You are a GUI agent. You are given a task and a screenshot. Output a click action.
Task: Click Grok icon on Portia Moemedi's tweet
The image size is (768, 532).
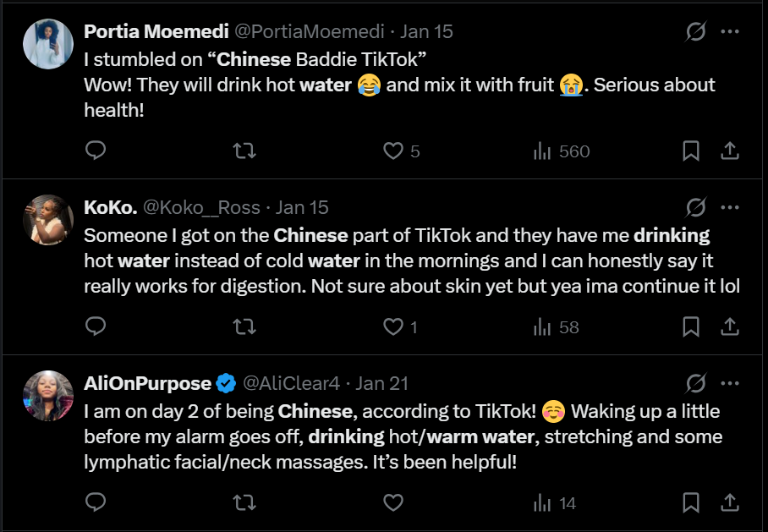tap(695, 32)
